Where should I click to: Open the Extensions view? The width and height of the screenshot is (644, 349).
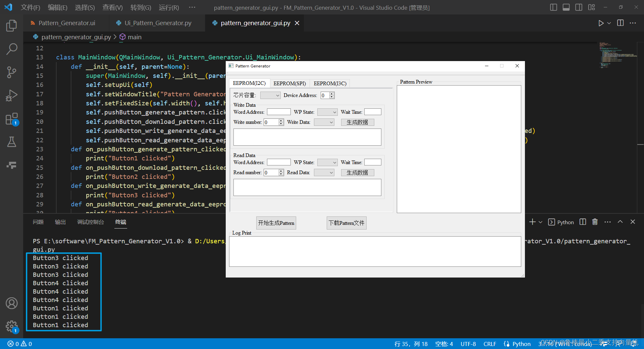[12, 119]
